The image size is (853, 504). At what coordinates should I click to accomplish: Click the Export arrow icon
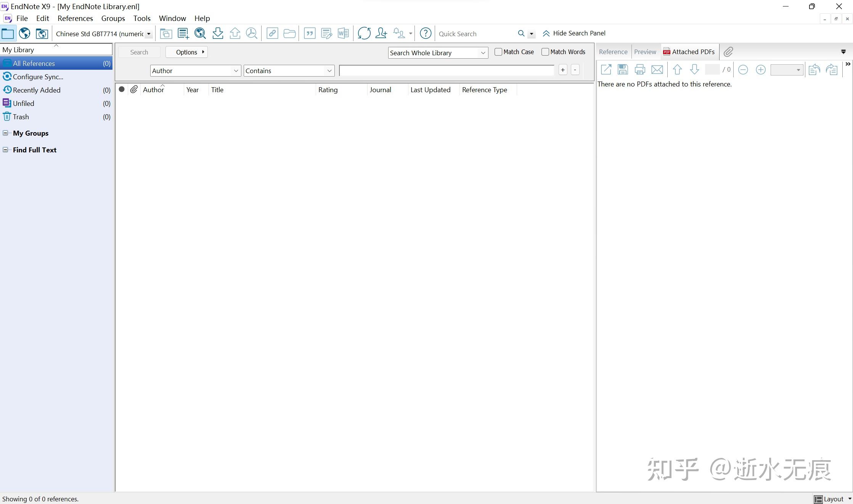coord(235,34)
